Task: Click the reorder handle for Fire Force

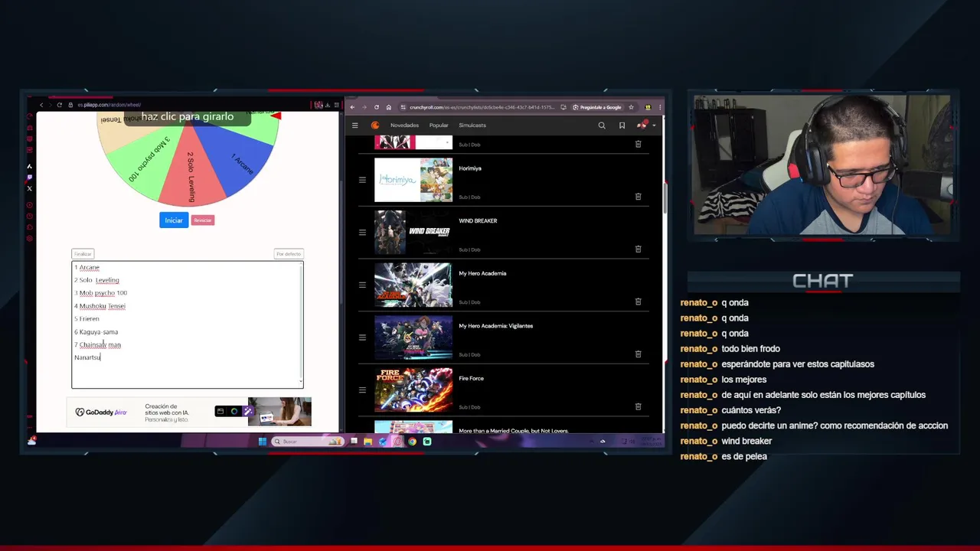Action: [362, 390]
